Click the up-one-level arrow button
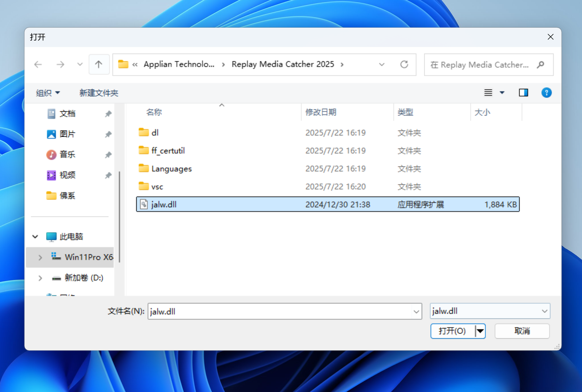Viewport: 582px width, 392px height. tap(99, 64)
